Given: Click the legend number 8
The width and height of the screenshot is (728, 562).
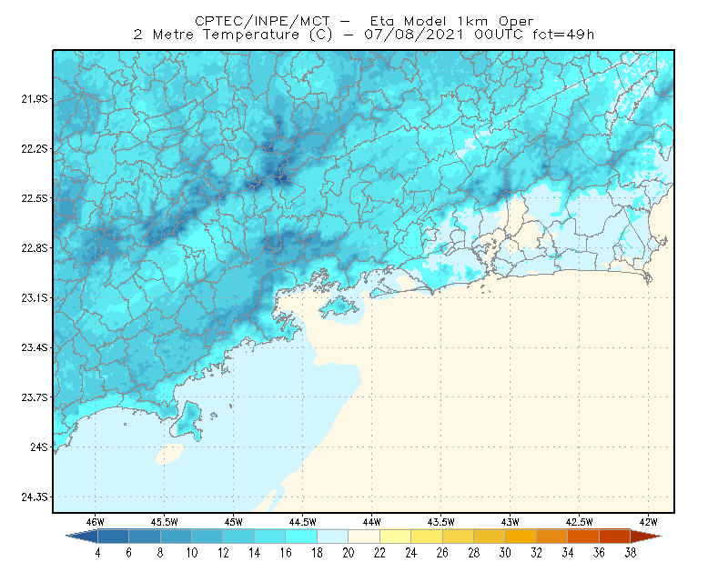Looking at the screenshot, I should (160, 553).
